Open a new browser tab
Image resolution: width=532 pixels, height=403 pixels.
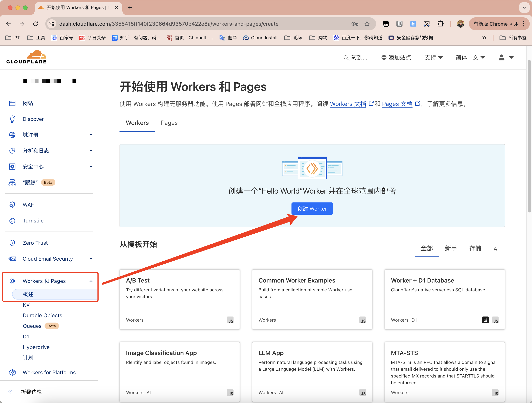click(130, 8)
